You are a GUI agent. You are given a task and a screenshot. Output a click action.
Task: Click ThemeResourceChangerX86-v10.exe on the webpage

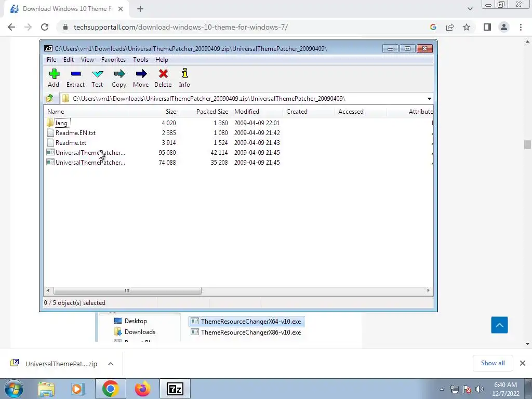coord(246,332)
